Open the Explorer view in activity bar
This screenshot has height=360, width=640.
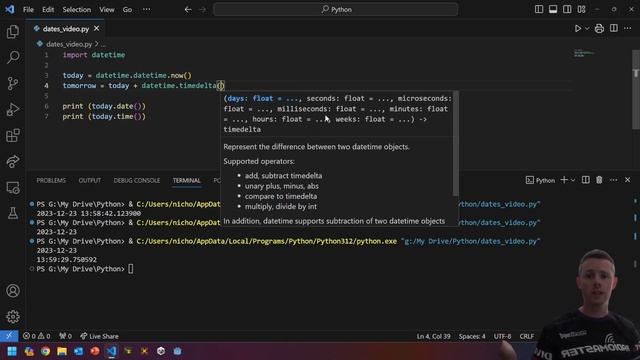[x=13, y=31]
